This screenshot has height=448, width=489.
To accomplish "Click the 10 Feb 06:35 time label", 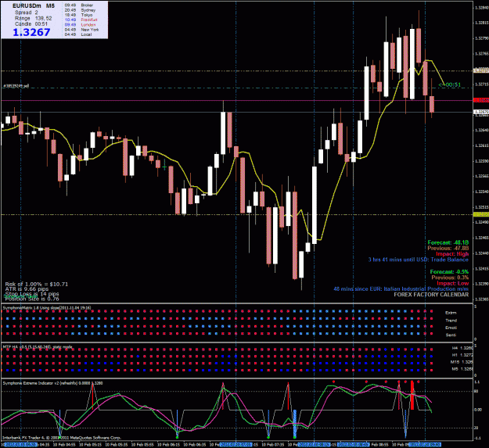I will click(x=195, y=445).
